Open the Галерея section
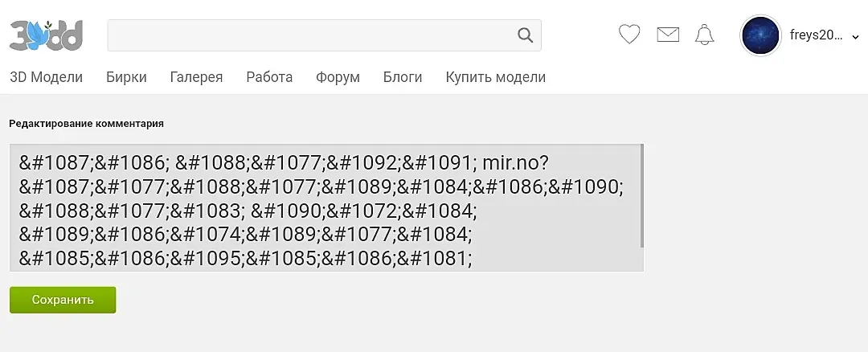This screenshot has height=352, width=868. pos(196,77)
